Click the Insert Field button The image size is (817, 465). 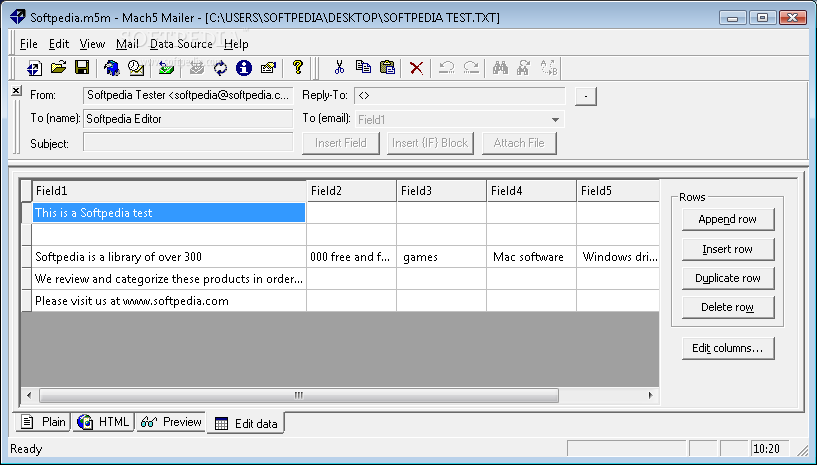point(341,143)
